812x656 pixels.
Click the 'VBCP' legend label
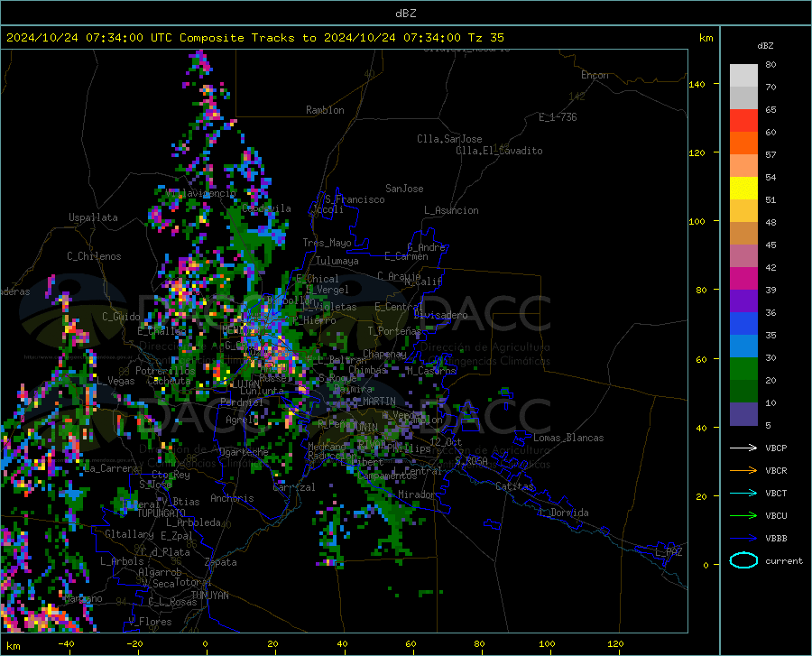(776, 448)
